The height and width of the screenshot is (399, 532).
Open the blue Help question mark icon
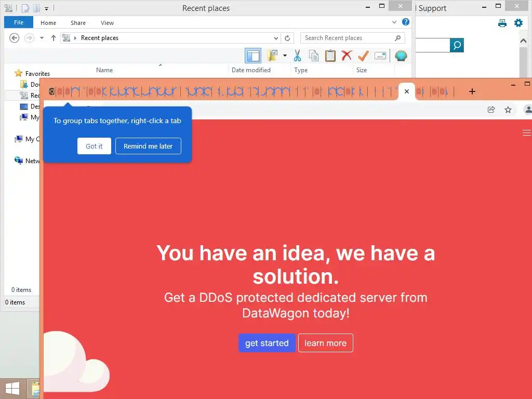point(405,22)
